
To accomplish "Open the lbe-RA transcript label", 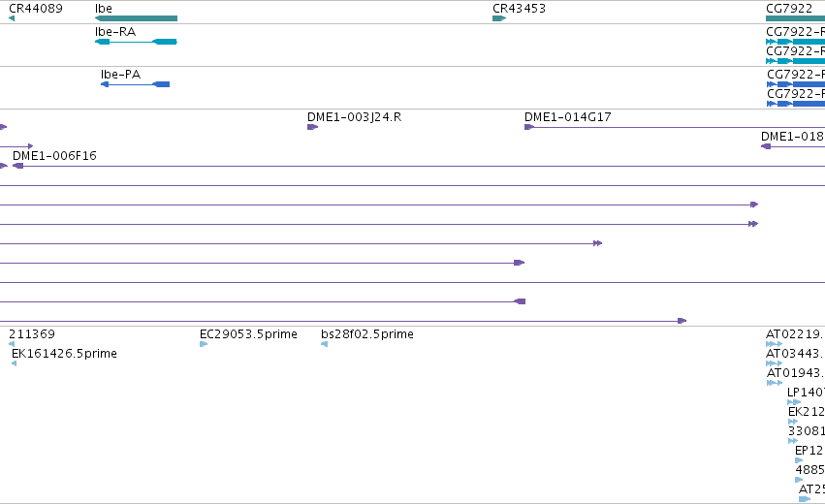I will pyautogui.click(x=115, y=32).
